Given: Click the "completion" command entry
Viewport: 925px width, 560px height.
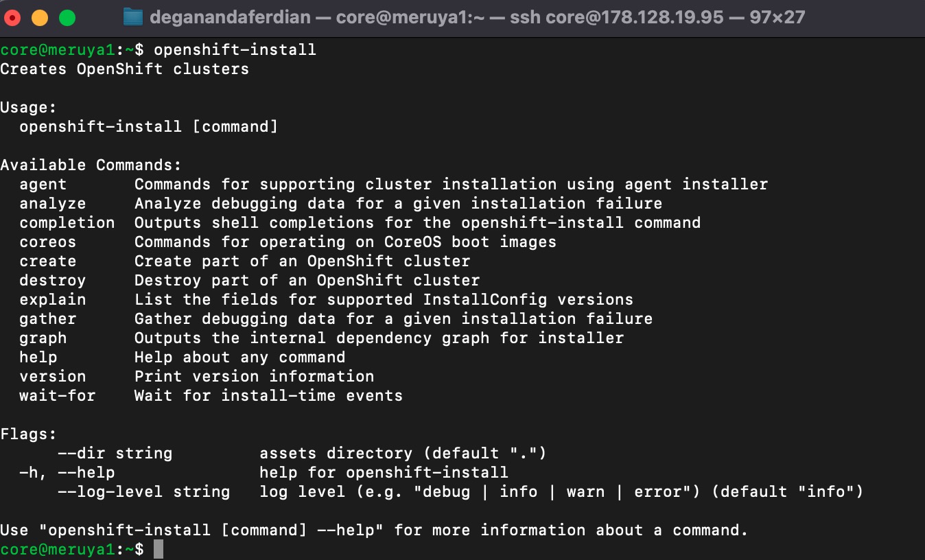Looking at the screenshot, I should tap(67, 222).
